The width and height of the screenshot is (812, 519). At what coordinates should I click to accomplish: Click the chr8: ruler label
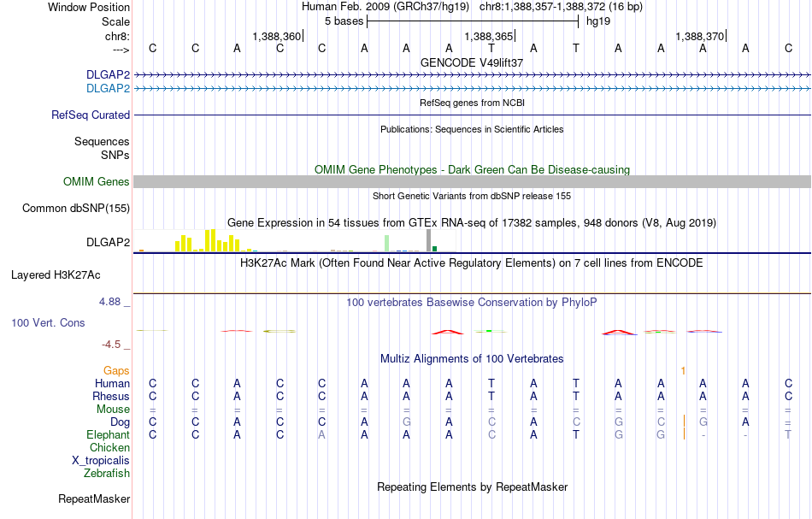coord(117,36)
